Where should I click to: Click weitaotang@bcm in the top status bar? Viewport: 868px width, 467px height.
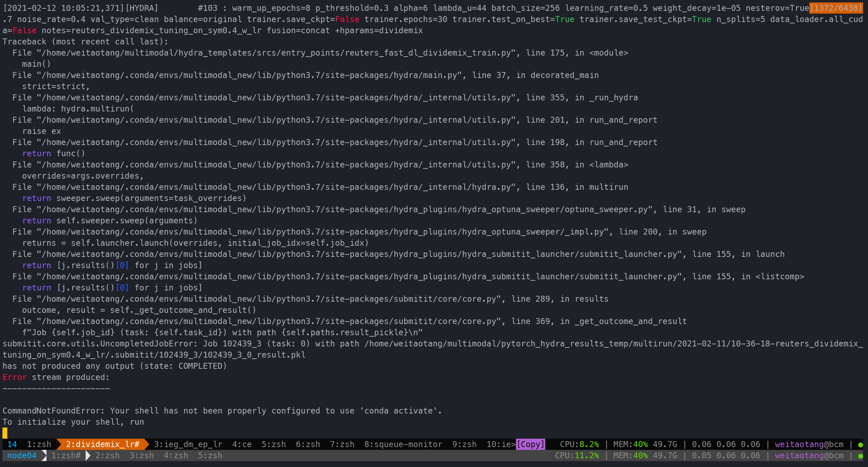point(809,444)
